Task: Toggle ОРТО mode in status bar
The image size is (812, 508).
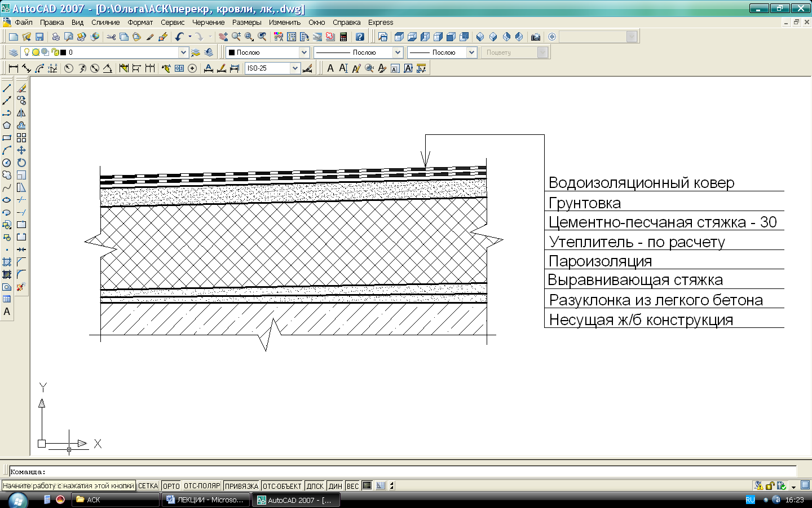Action: click(171, 486)
